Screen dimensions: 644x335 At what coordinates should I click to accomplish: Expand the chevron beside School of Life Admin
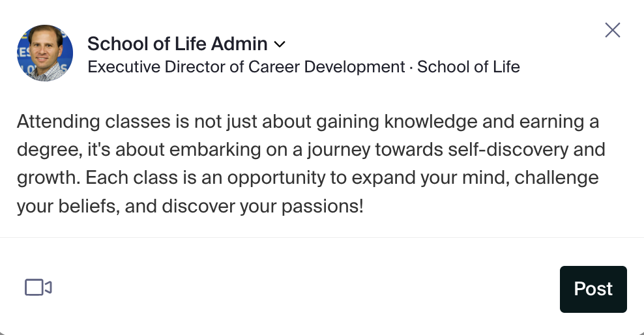coord(280,44)
